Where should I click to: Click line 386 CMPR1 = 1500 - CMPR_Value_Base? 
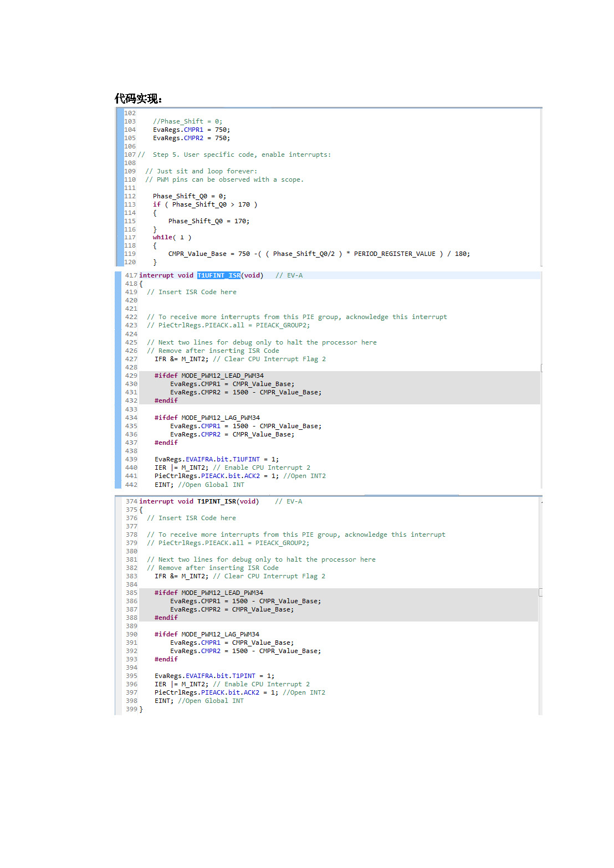[x=245, y=601]
